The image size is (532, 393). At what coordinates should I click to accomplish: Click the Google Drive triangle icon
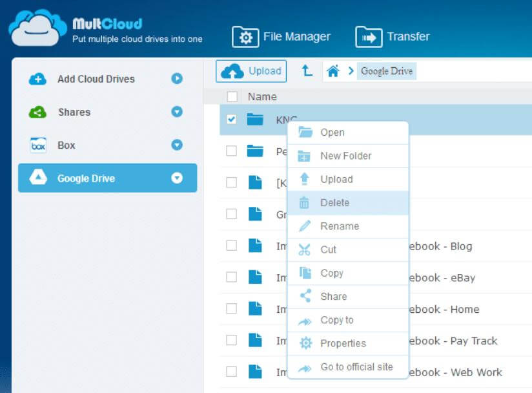(38, 177)
